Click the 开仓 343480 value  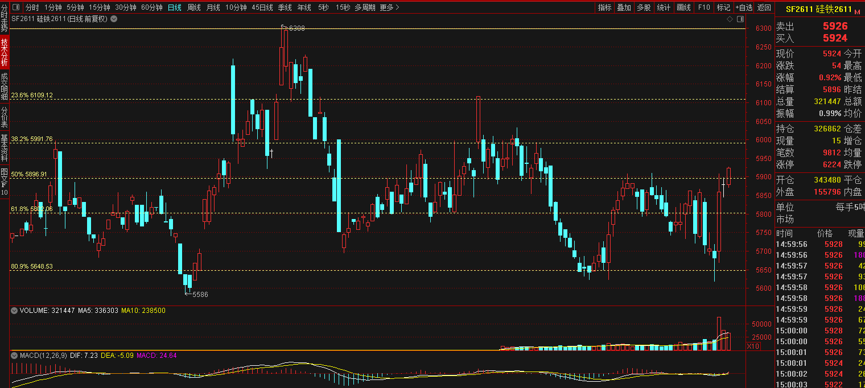click(827, 180)
